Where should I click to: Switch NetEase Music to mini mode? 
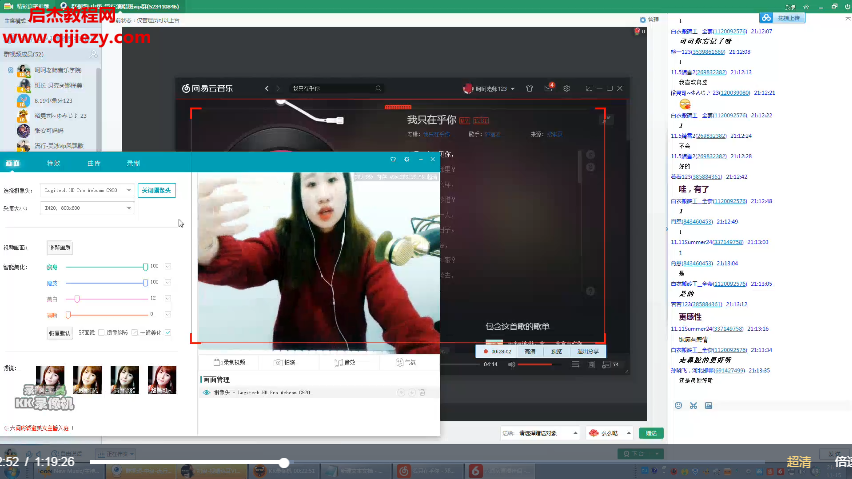pos(588,88)
